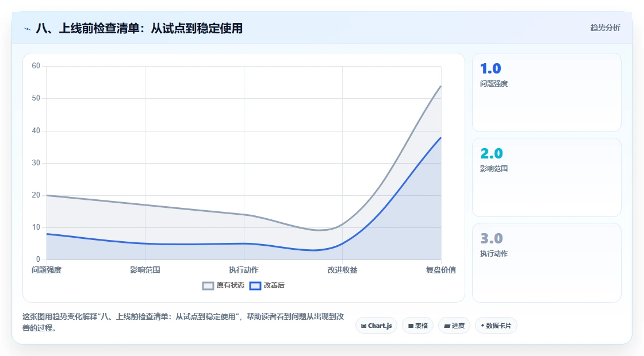The width and height of the screenshot is (644, 356).
Task: Select the 表格 tag chip
Action: 417,326
